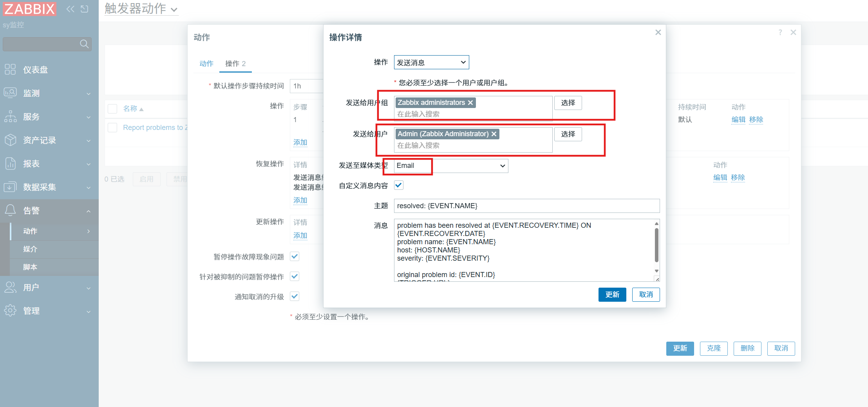Toggle 通知取消的升级 checkbox
The image size is (868, 407).
pos(295,296)
